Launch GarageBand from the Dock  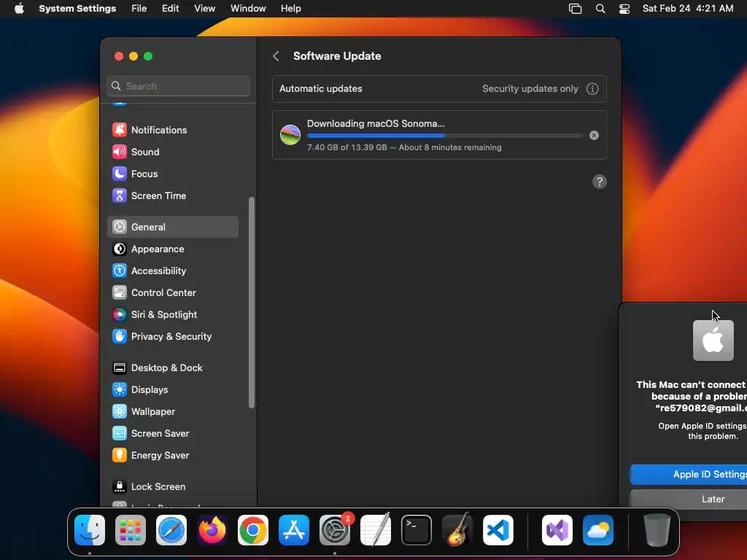click(x=457, y=530)
